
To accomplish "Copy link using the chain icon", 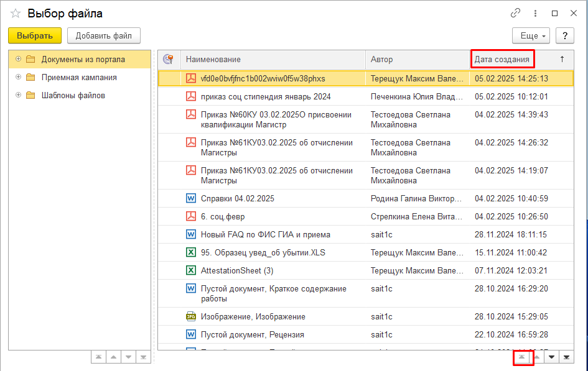I will tap(515, 13).
